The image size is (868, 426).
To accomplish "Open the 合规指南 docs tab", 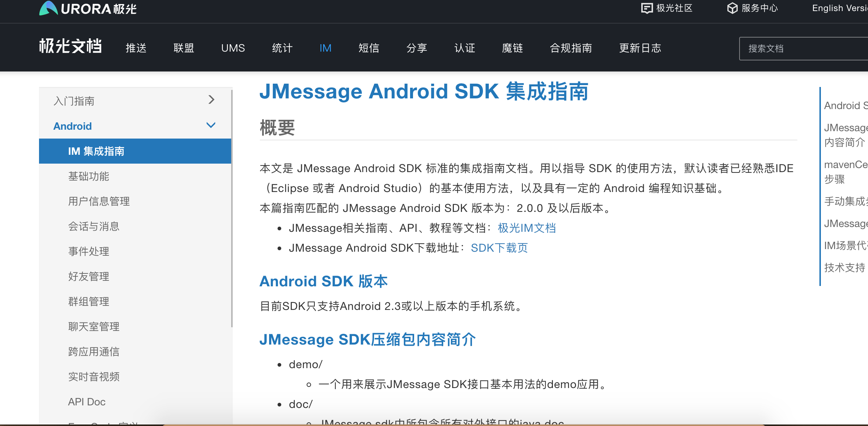I will tap(571, 48).
